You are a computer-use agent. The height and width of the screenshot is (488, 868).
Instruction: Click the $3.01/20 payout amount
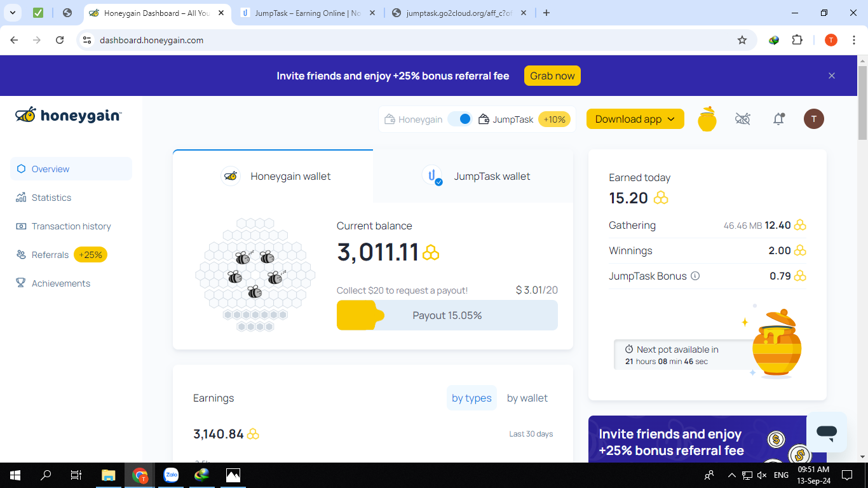click(537, 290)
